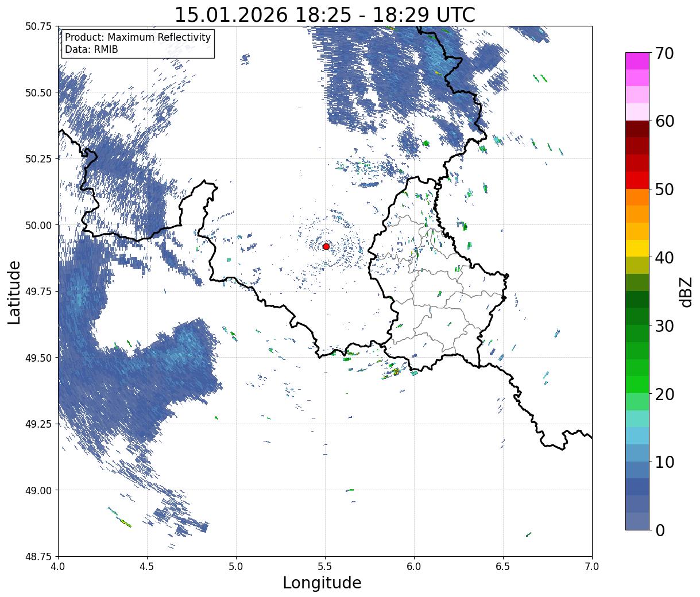The height and width of the screenshot is (597, 700).
Task: Click the colorbar tick label 50
Action: pyautogui.click(x=664, y=189)
